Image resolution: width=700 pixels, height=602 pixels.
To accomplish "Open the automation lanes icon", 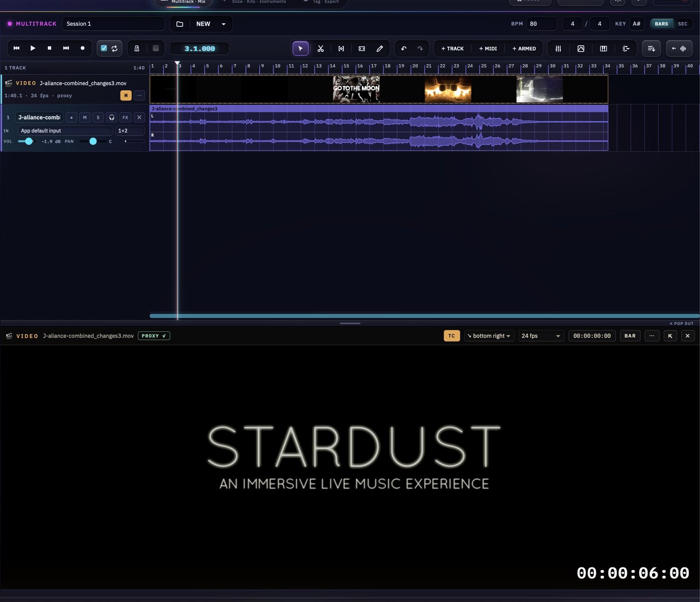I will [x=626, y=49].
